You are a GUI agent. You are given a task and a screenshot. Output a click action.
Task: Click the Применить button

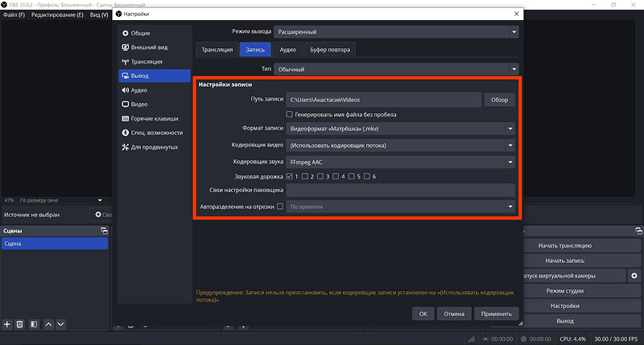coord(496,314)
